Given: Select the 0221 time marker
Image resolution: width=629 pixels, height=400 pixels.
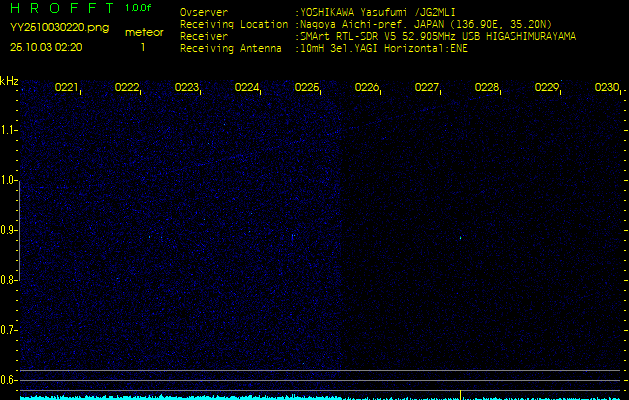Looking at the screenshot, I should 66,88.
